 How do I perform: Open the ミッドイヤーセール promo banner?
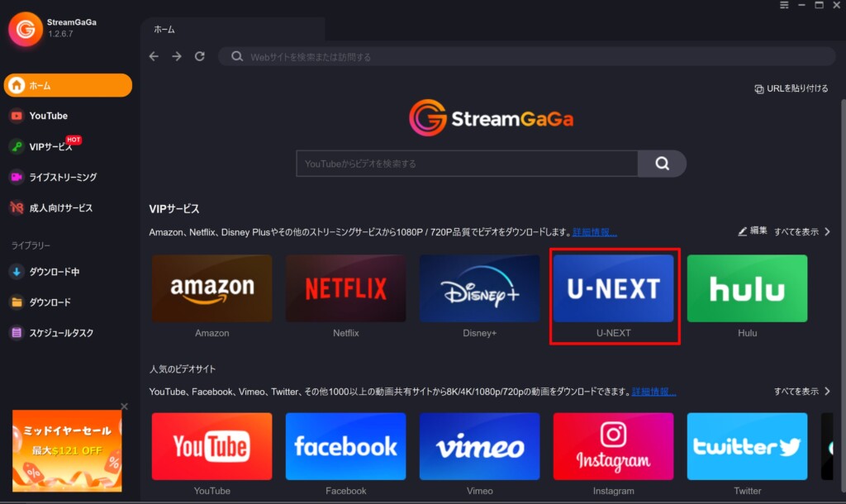point(67,450)
